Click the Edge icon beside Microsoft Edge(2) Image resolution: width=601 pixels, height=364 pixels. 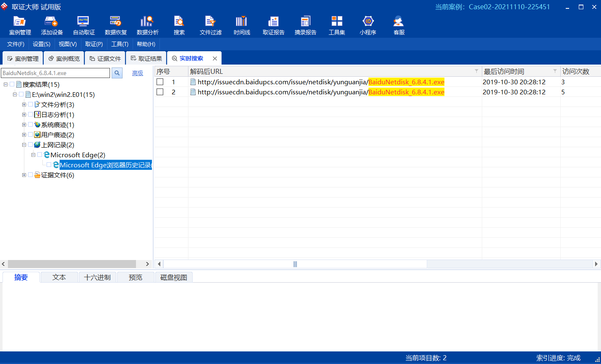pyautogui.click(x=47, y=155)
